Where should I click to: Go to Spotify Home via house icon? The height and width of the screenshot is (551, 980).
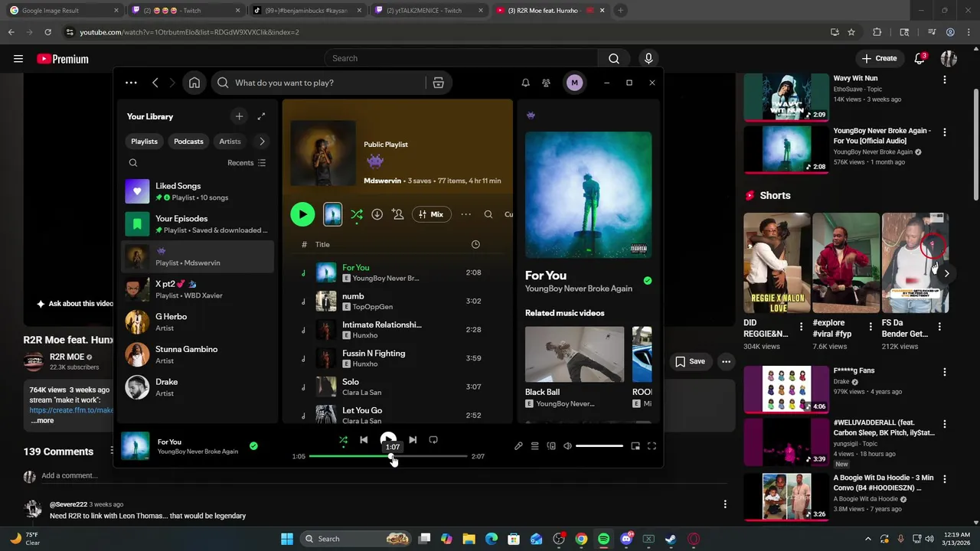(x=194, y=83)
